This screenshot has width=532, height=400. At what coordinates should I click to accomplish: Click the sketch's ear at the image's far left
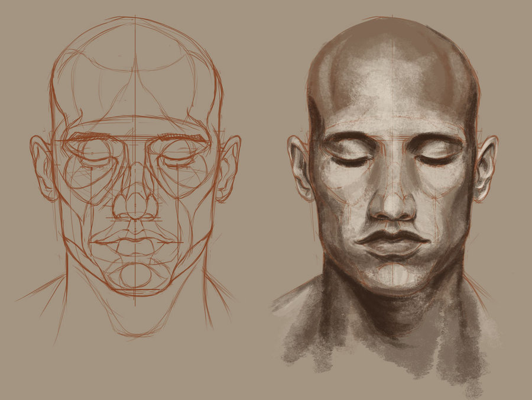43,169
